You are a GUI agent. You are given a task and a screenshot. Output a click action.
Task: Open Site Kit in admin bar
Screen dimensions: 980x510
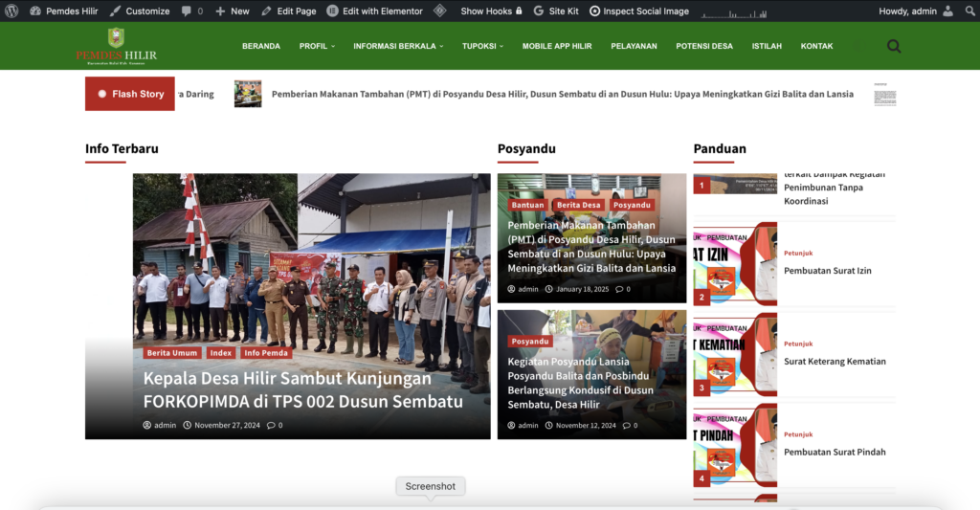[556, 11]
